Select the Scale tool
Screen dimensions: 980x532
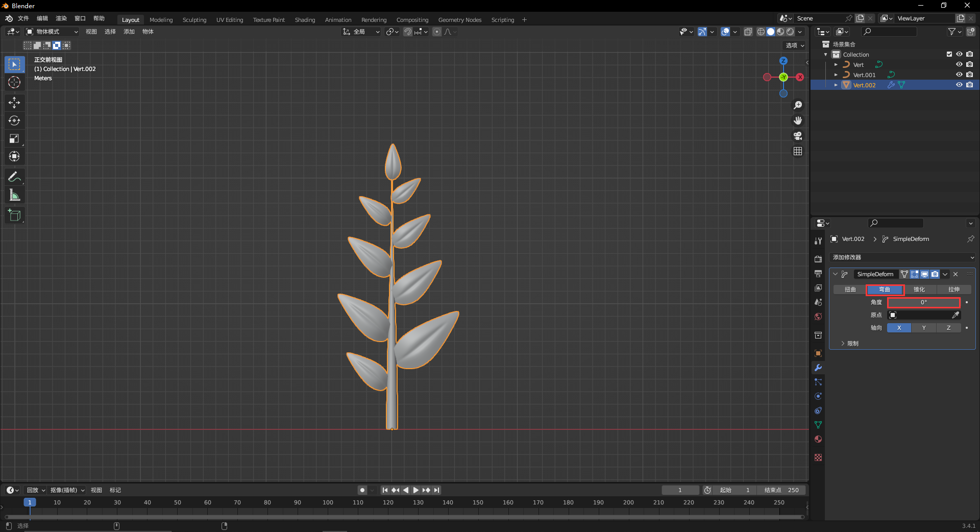[14, 139]
